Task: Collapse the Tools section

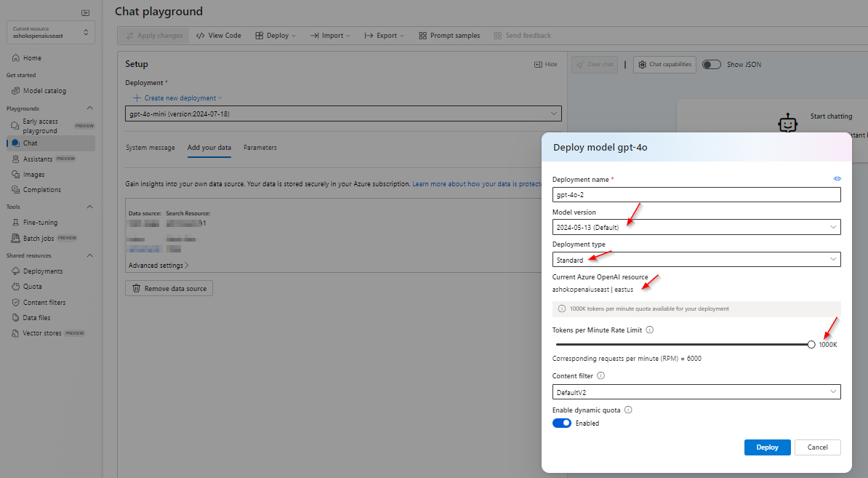Action: coord(89,207)
